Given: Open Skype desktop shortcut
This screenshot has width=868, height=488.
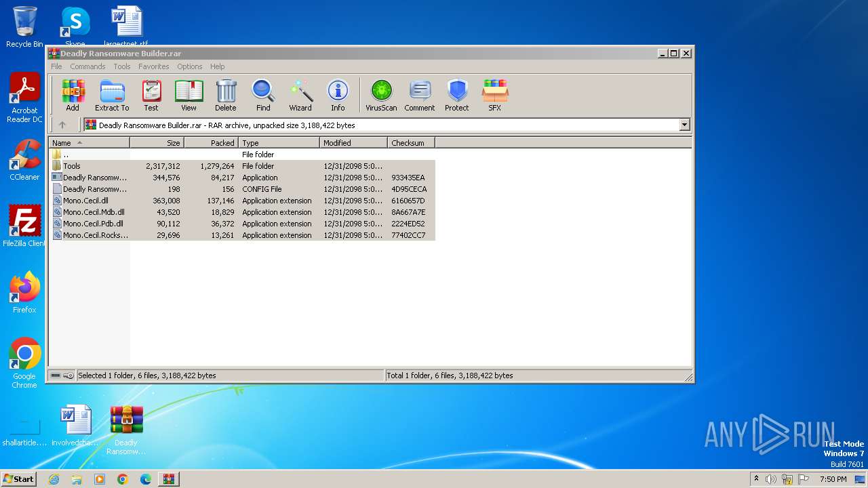Looking at the screenshot, I should (75, 27).
